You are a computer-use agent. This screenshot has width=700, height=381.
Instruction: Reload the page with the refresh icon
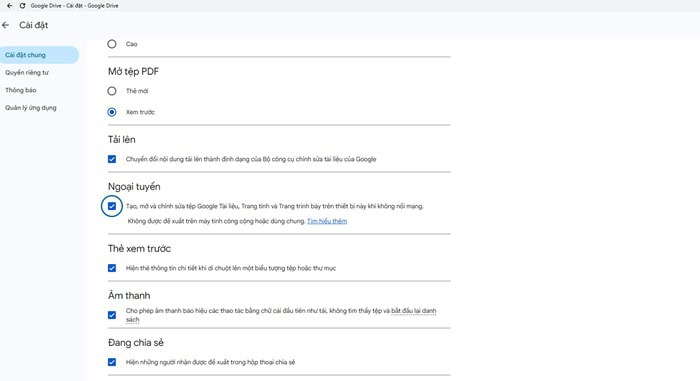22,6
